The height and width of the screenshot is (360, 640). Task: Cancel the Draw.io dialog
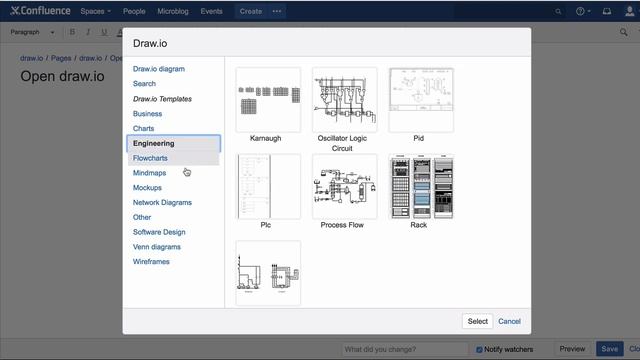[509, 321]
